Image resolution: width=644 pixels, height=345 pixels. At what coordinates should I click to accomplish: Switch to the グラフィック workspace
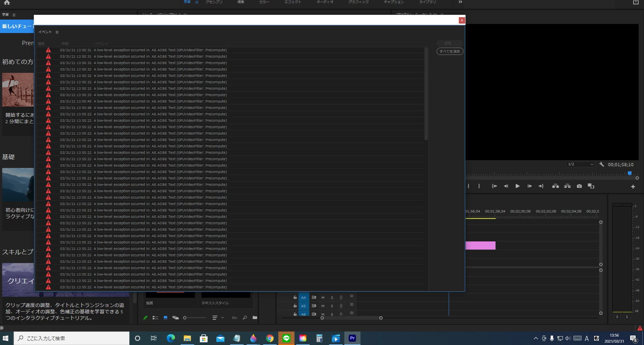pyautogui.click(x=358, y=2)
